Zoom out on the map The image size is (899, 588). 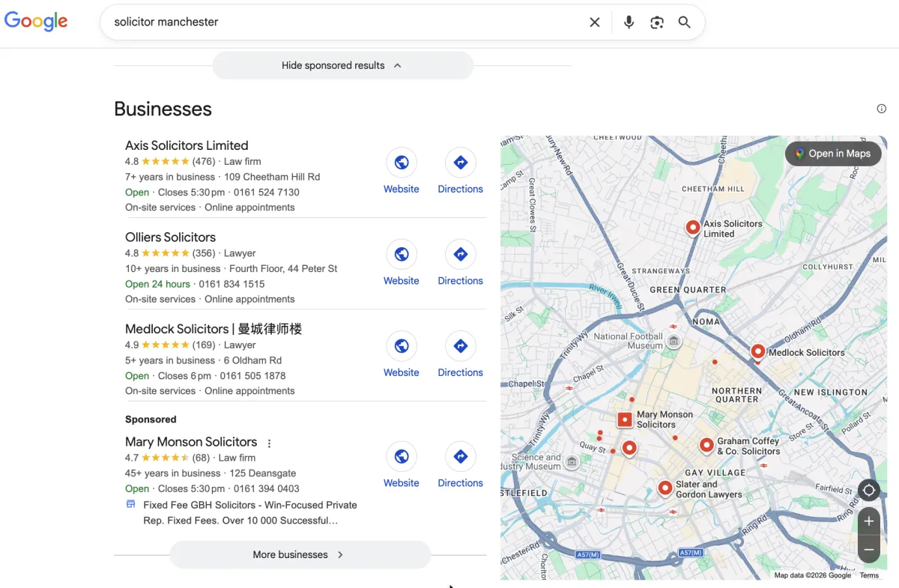click(x=869, y=550)
